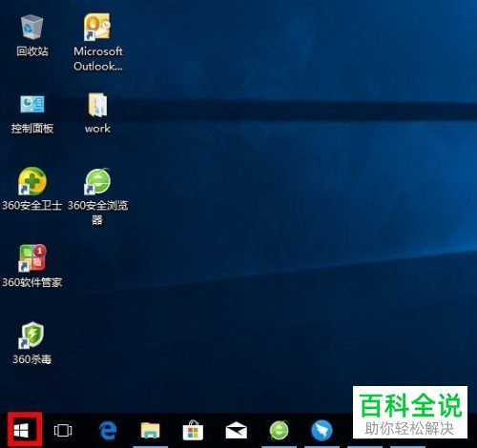Launch Microsoft Edge from the taskbar
Screen dimensions: 477x448
[x=108, y=431]
